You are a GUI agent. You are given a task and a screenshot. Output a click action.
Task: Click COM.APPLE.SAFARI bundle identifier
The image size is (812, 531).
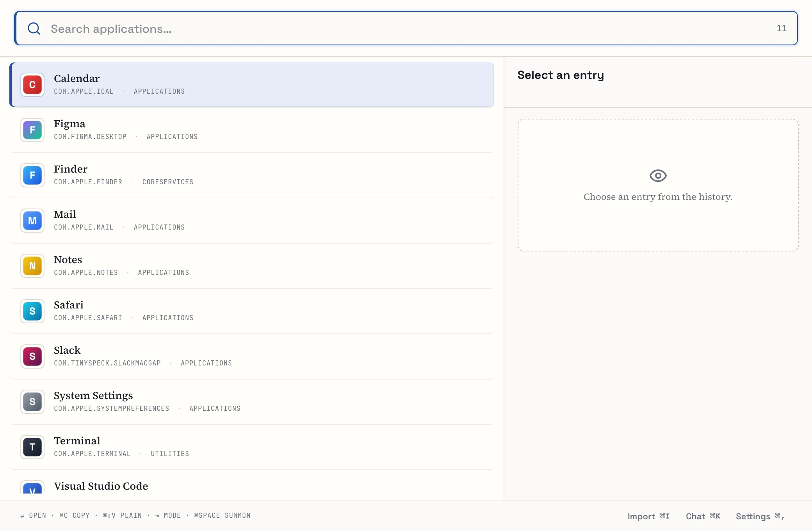[88, 318]
